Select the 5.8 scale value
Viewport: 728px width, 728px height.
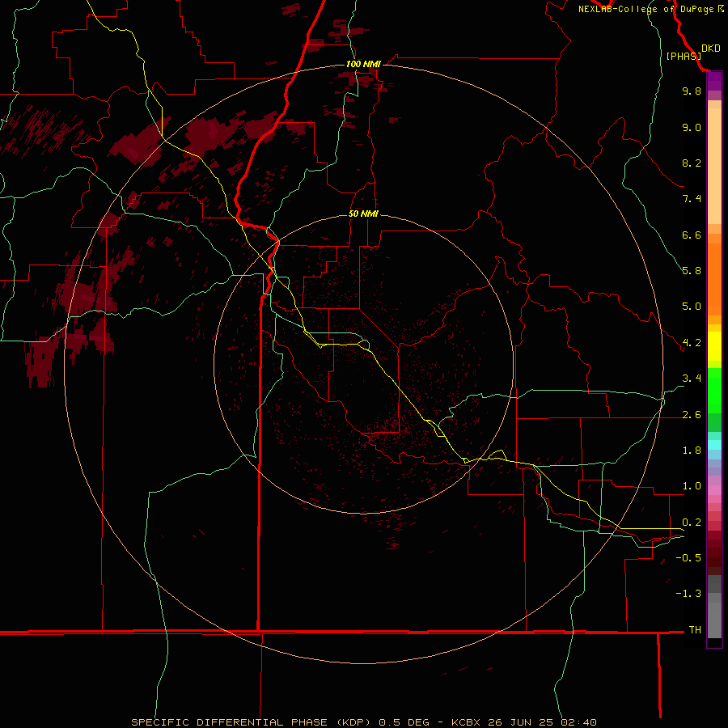coord(692,271)
